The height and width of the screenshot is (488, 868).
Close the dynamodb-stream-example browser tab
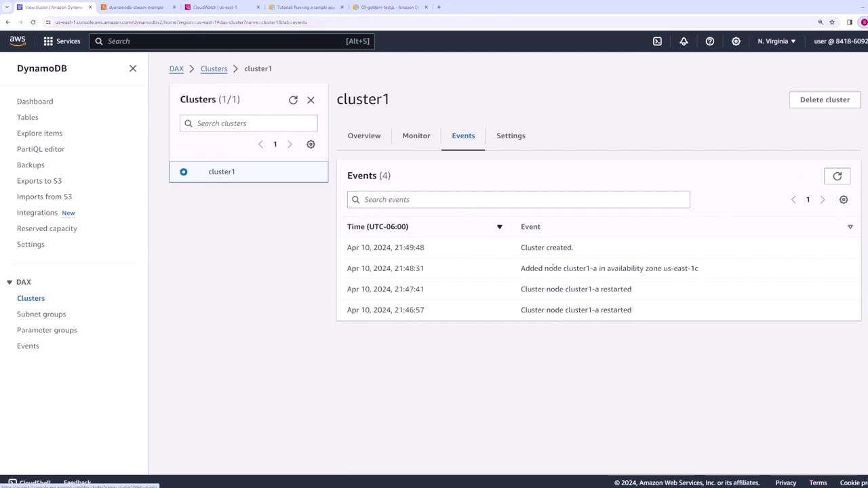click(x=174, y=7)
